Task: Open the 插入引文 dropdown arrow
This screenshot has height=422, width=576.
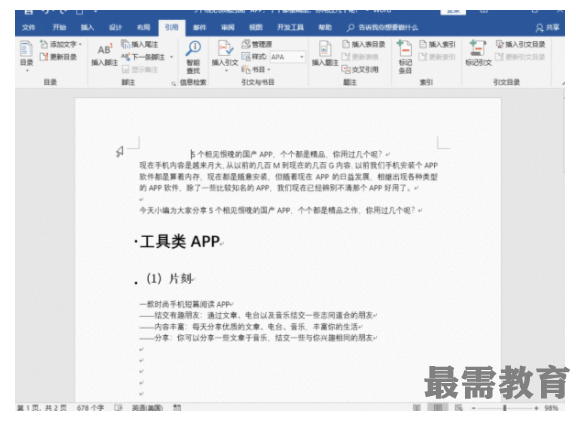Action: tap(226, 71)
